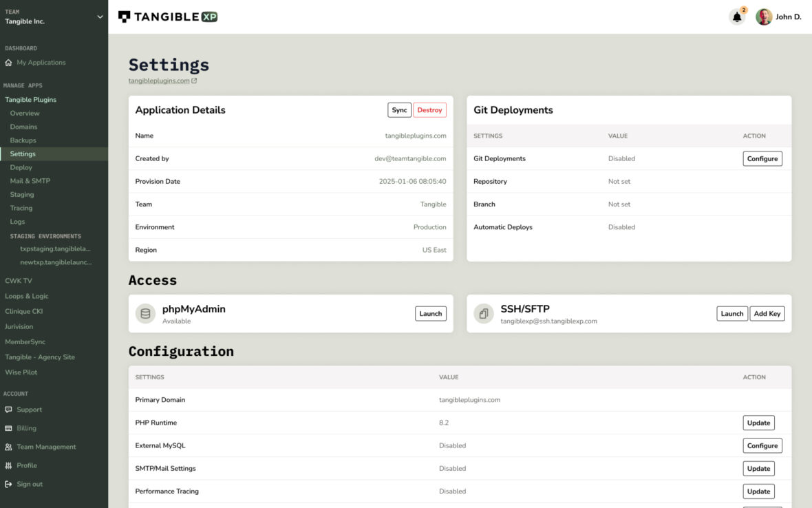Click the Sign out icon
The width and height of the screenshot is (812, 508).
point(8,484)
